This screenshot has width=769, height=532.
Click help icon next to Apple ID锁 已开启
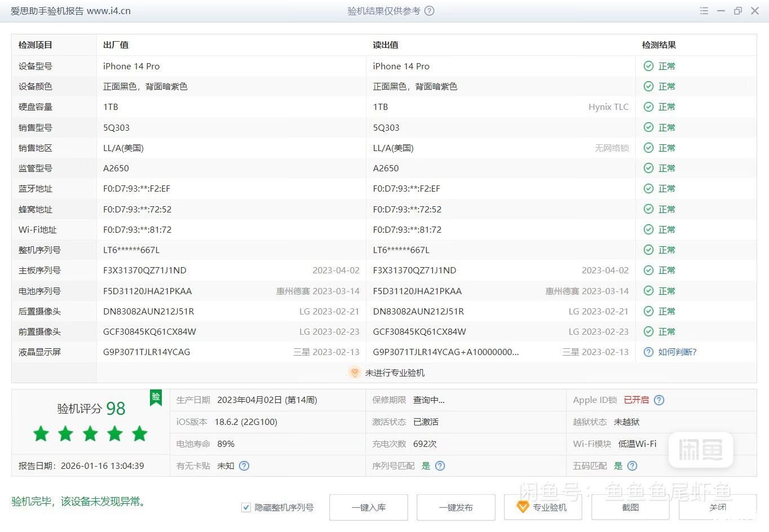659,400
